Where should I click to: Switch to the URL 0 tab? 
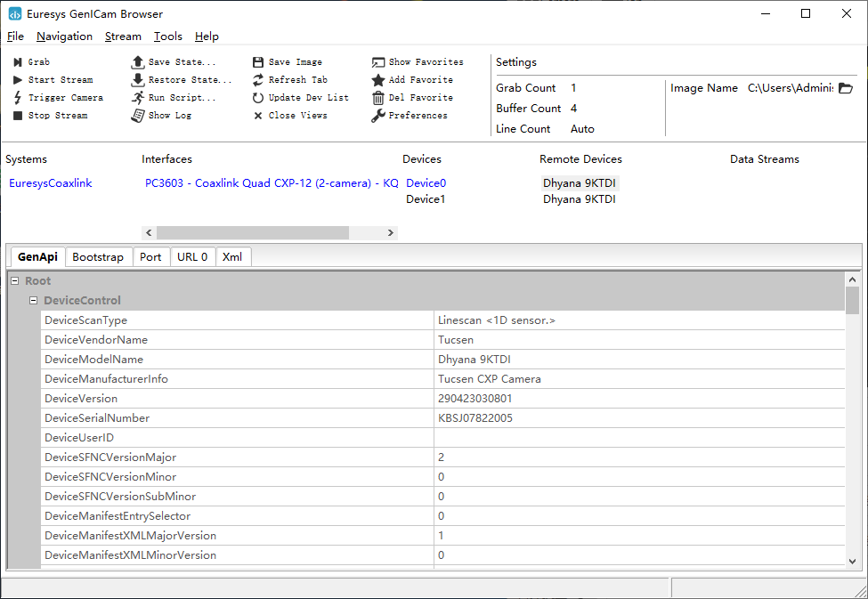192,257
